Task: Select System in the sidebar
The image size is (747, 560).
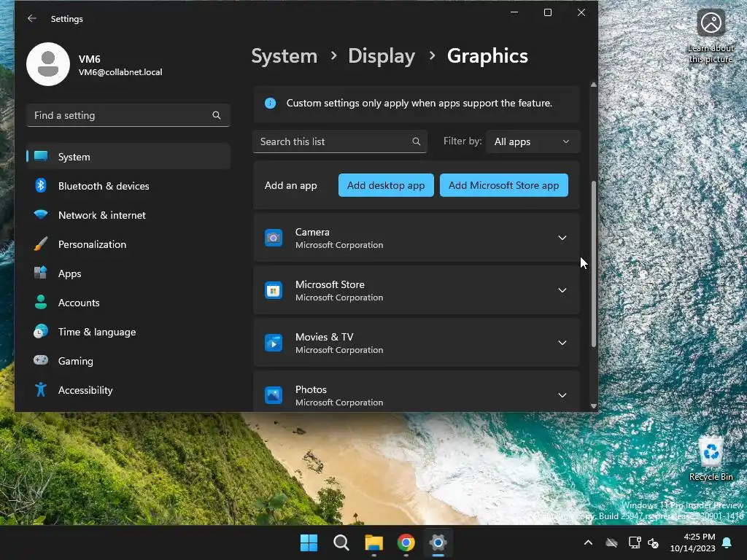Action: 128,156
